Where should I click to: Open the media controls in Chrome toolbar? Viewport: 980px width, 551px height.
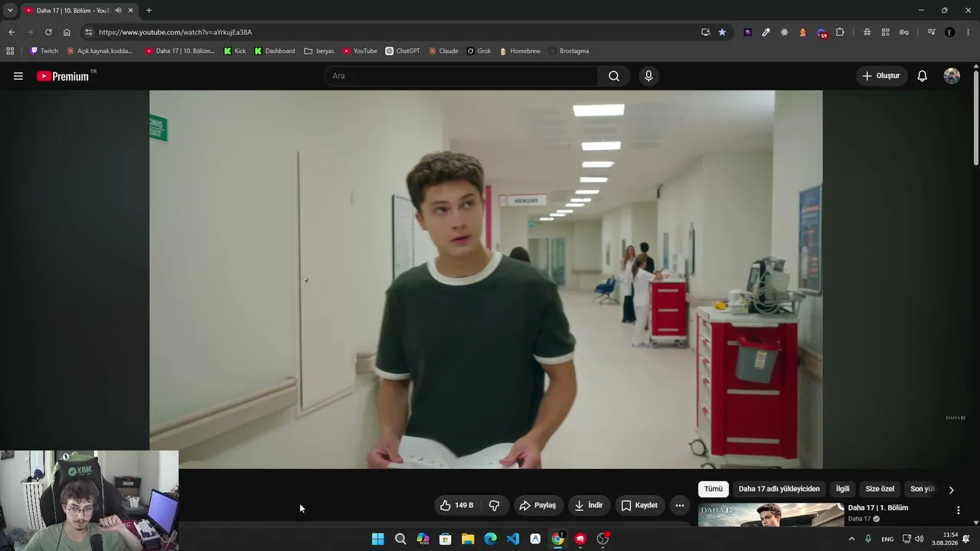(931, 32)
